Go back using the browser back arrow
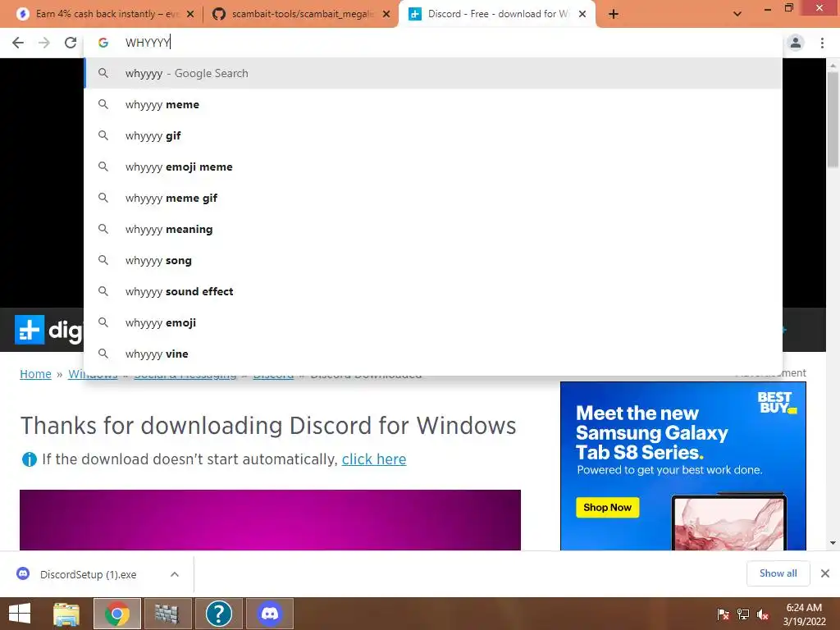840x630 pixels. click(18, 43)
